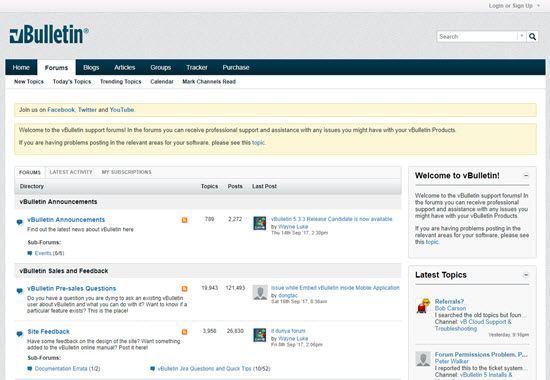Follow the YouTube link in notice
This screenshot has width=550, height=380.
pos(122,110)
